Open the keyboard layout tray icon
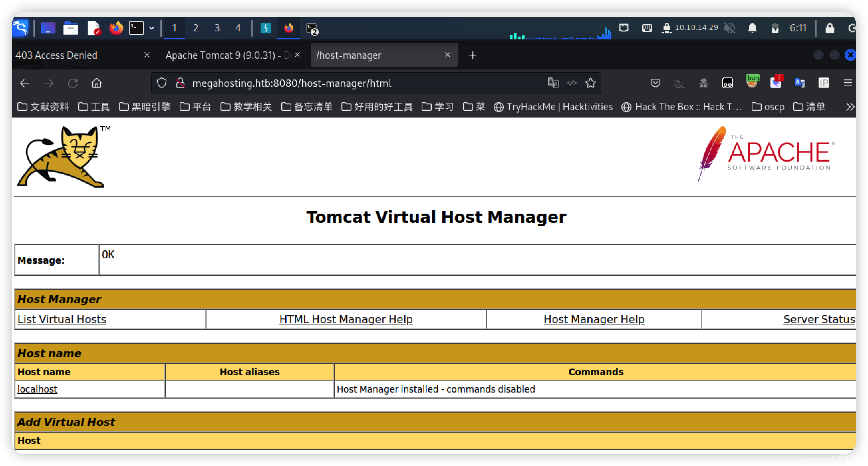 646,28
